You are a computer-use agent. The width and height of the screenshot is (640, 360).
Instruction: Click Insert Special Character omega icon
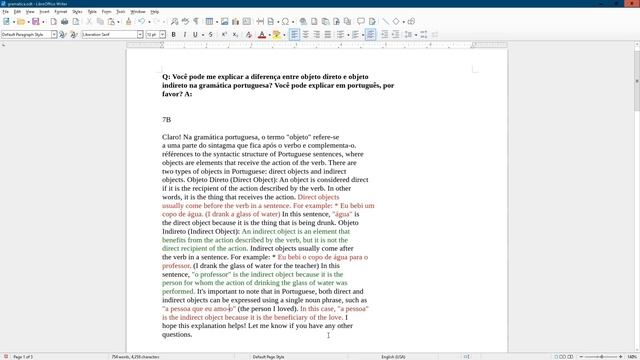click(x=285, y=22)
